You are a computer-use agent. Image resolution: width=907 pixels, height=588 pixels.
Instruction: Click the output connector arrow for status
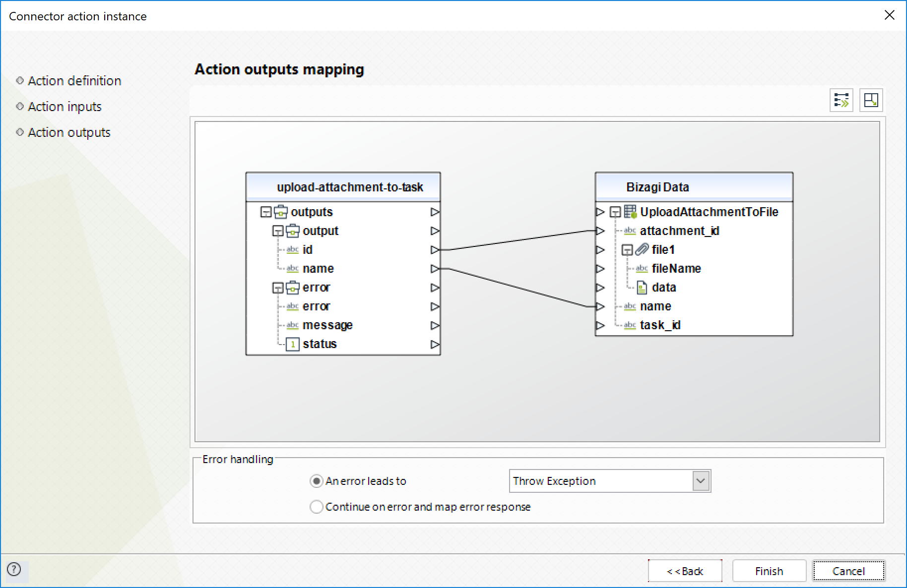435,344
